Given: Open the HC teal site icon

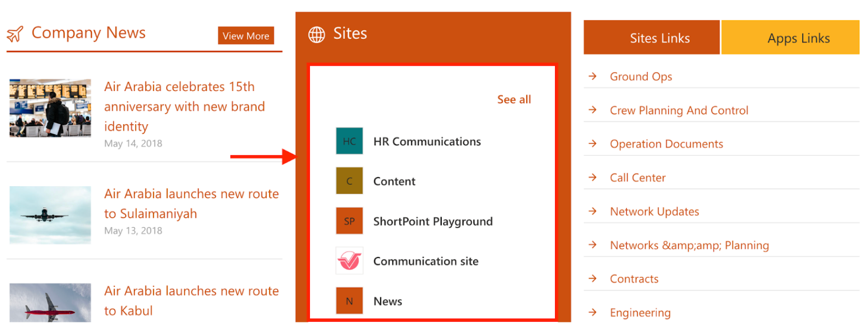Looking at the screenshot, I should click(x=349, y=141).
